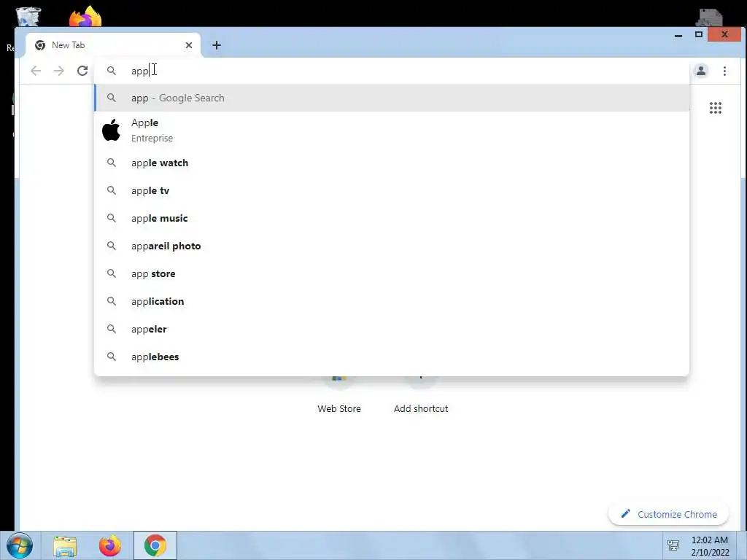This screenshot has height=560, width=747.
Task: Select the 'app store' suggestion
Action: (x=392, y=274)
